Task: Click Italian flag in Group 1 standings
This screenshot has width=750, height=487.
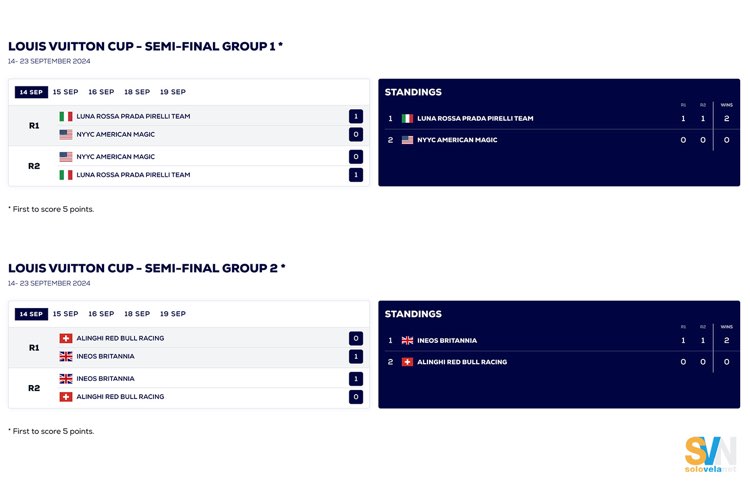Action: pos(408,119)
